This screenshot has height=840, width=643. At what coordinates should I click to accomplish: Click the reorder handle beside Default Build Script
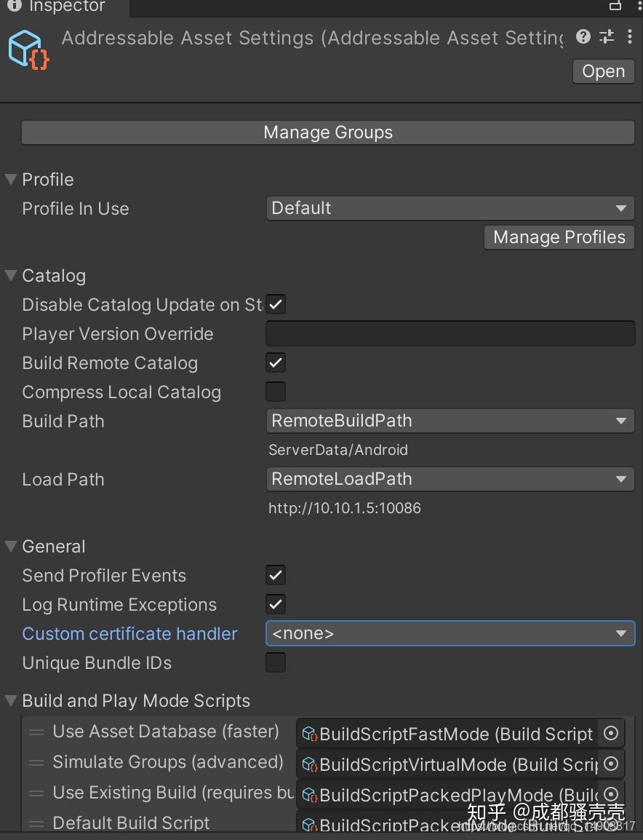36,823
